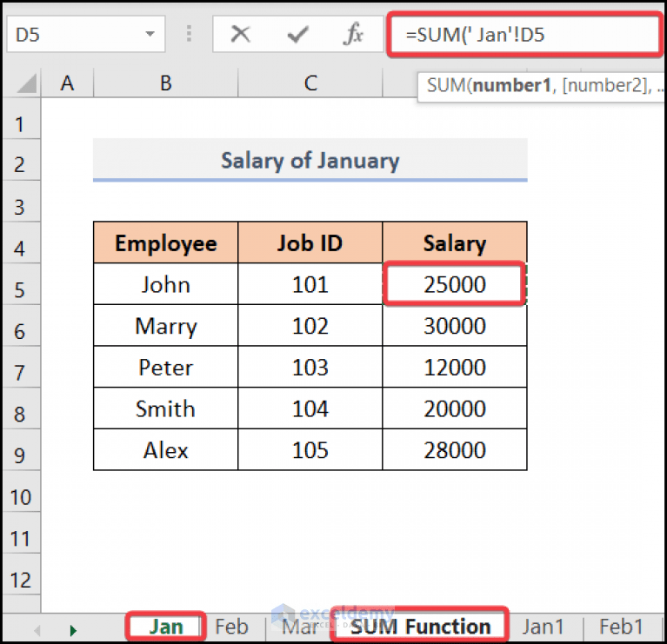This screenshot has height=644, width=667.
Task: Select salary cell 20000
Action: 455,408
